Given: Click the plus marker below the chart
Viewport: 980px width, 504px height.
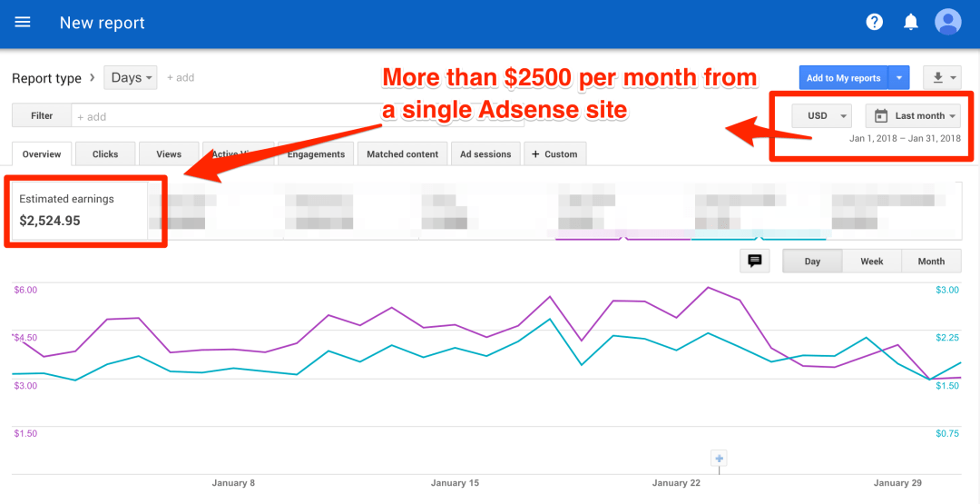Looking at the screenshot, I should tap(719, 459).
